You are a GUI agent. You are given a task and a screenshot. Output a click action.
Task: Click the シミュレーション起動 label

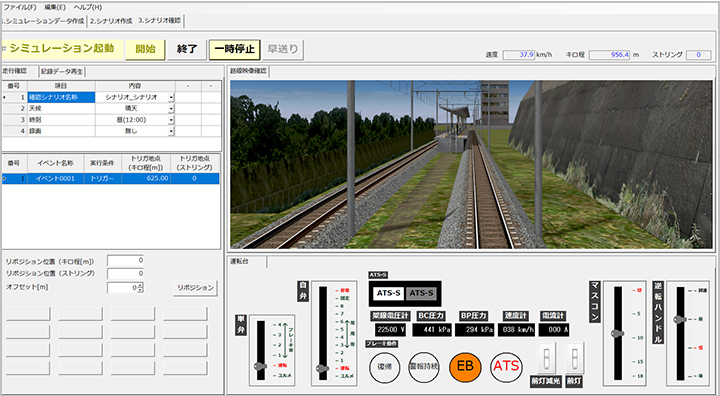coord(62,48)
